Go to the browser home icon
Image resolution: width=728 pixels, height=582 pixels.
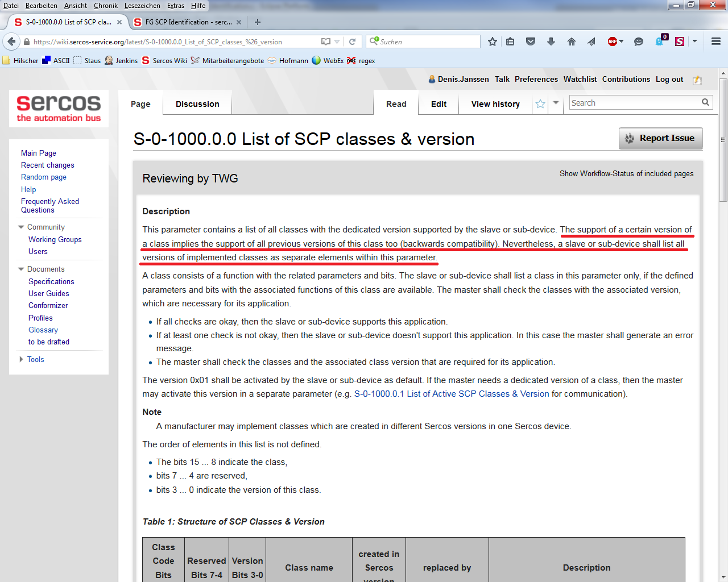(572, 41)
